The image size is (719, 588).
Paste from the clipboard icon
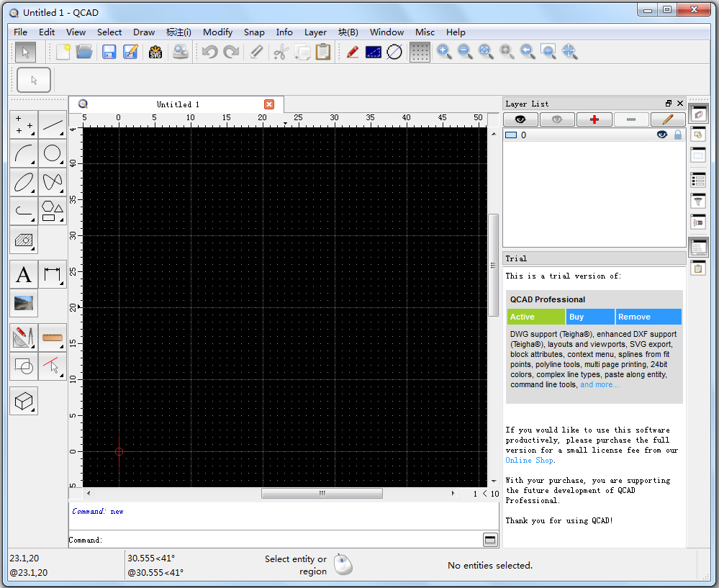click(x=323, y=52)
